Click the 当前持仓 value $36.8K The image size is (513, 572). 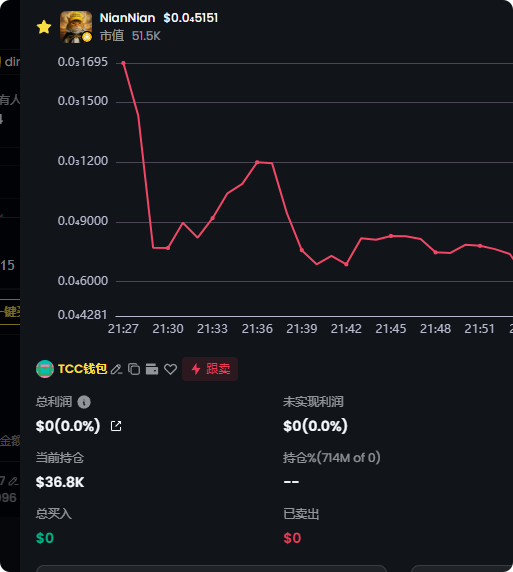click(60, 482)
